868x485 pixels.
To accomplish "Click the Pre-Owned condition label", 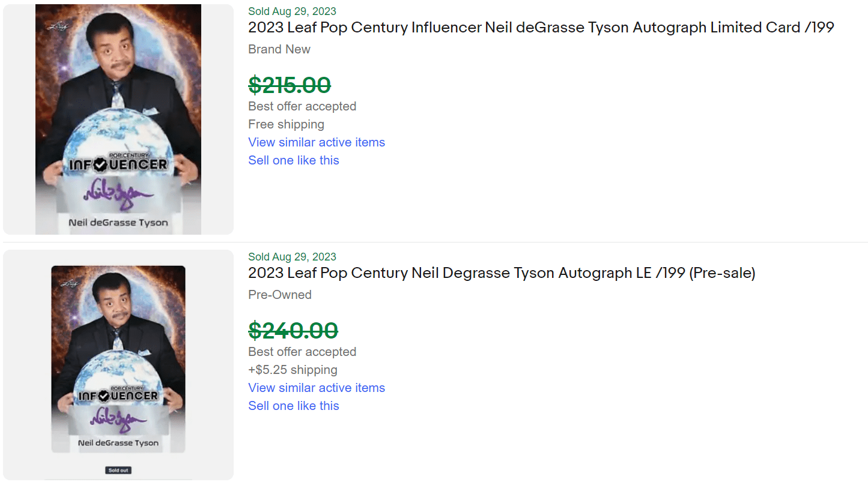I will [x=280, y=295].
